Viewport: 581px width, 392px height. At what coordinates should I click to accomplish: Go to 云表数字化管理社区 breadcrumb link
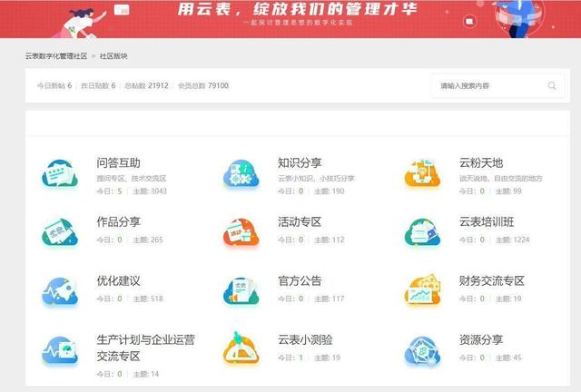(56, 56)
